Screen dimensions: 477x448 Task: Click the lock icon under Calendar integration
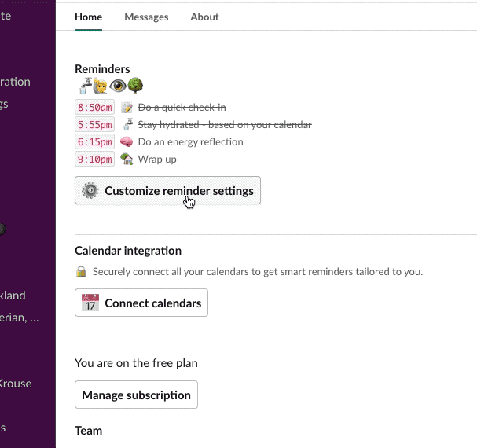pyautogui.click(x=81, y=271)
